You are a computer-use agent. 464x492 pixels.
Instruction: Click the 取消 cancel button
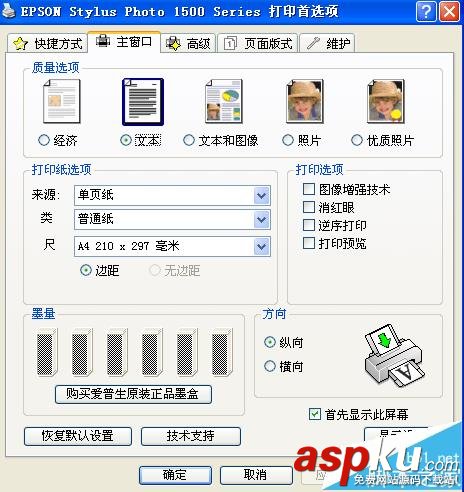pyautogui.click(x=256, y=475)
